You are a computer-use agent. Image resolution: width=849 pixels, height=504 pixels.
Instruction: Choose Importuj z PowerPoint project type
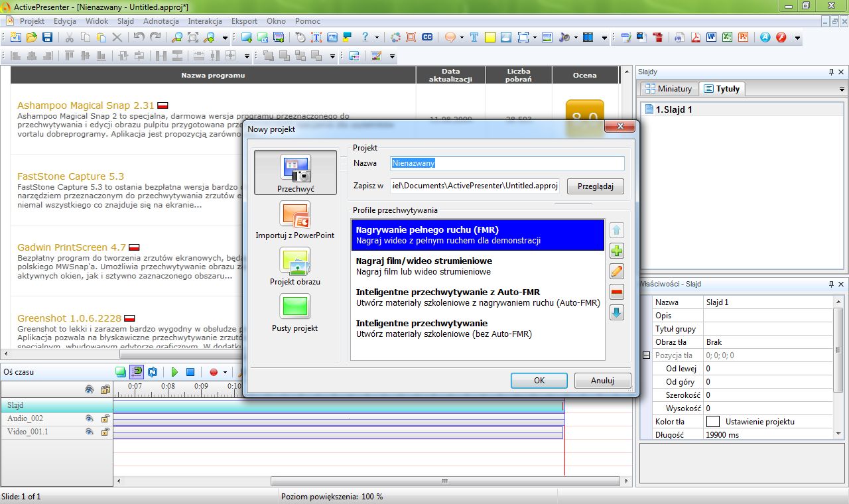(295, 220)
